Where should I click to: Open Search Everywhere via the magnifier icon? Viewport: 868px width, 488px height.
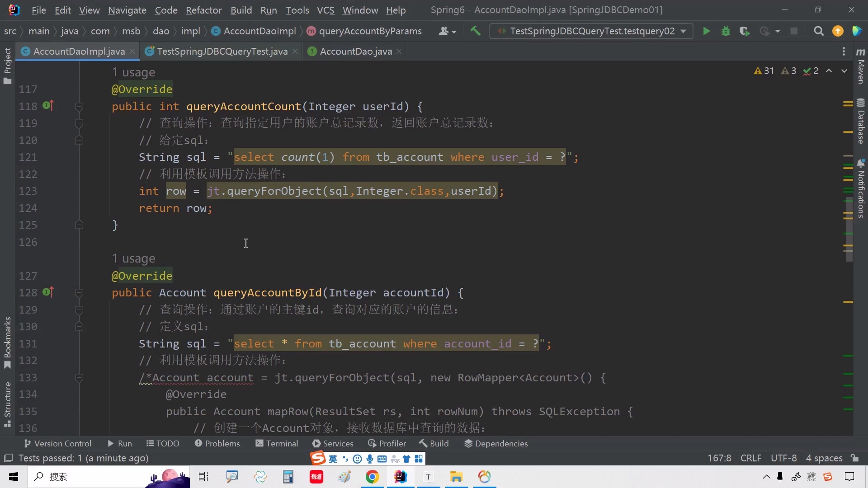[818, 31]
